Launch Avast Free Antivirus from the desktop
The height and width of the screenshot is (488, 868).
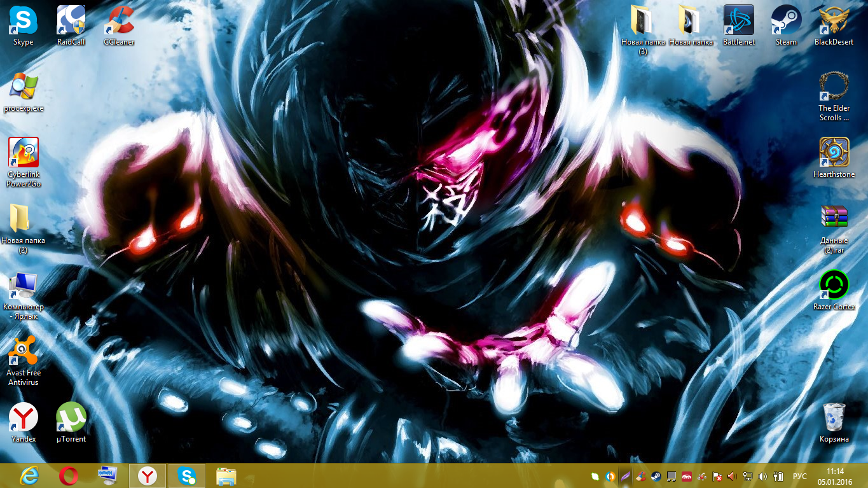coord(24,361)
